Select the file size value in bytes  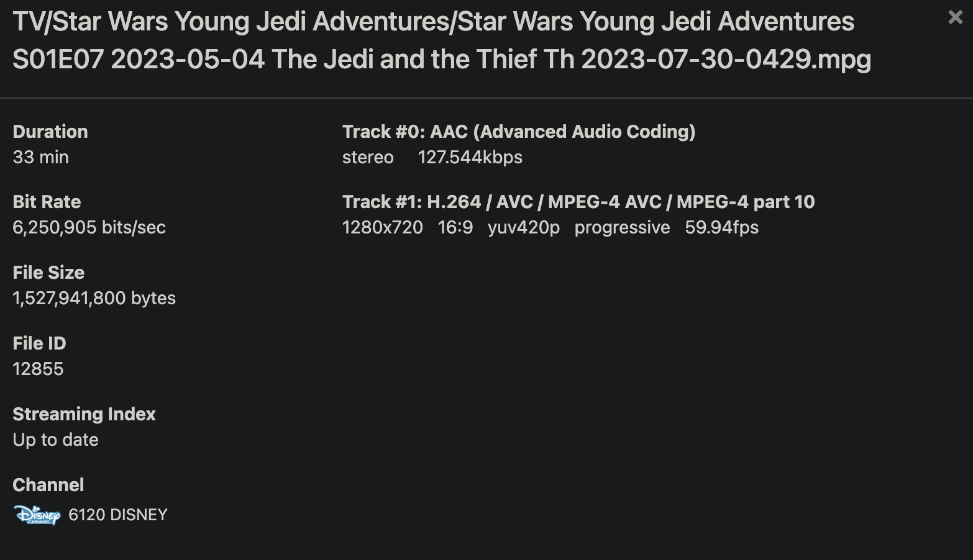tap(94, 298)
